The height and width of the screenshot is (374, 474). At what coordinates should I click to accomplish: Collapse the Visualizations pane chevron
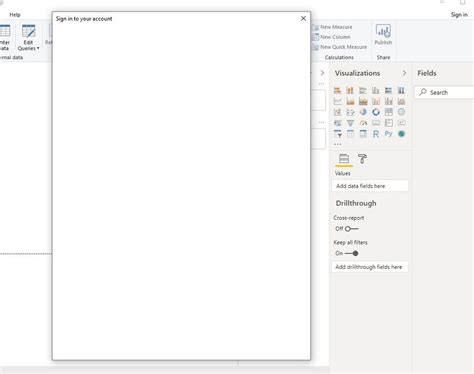coord(404,73)
